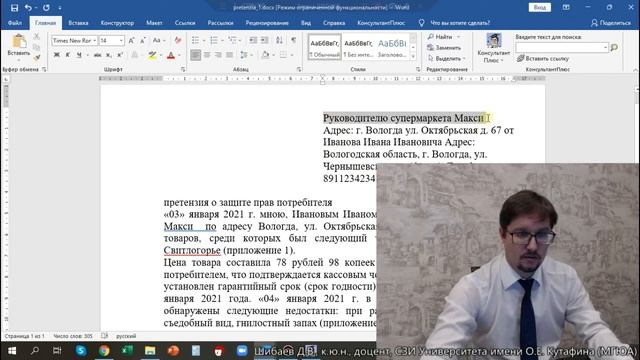The height and width of the screenshot is (360, 640).
Task: Select the Обычный style thumbnail
Action: (x=324, y=47)
